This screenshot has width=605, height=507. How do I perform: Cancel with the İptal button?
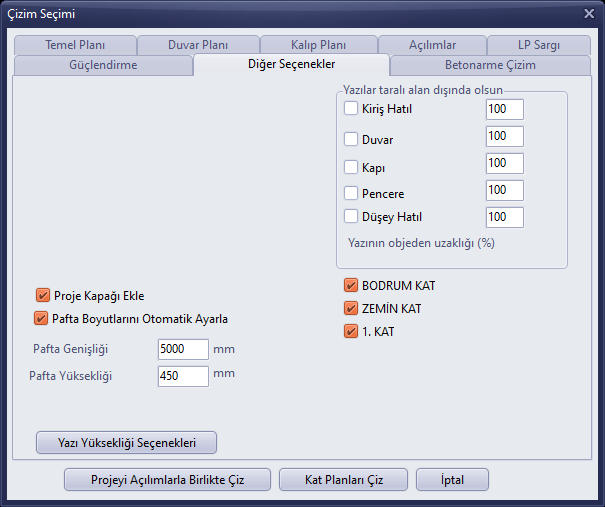pos(452,480)
